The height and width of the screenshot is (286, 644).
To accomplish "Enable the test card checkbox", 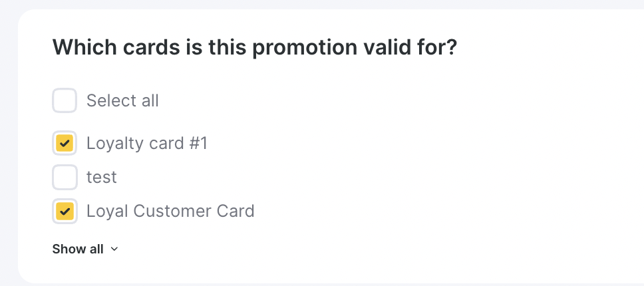I will point(65,177).
